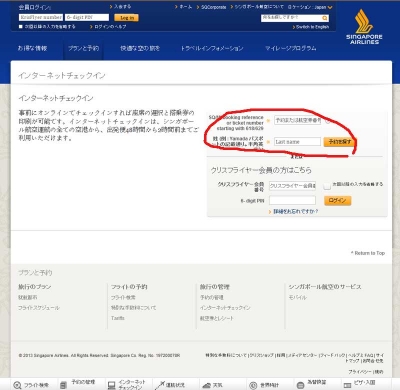Click the orange Log in button
Image resolution: width=400 pixels, height=390 pixels.
tap(126, 18)
